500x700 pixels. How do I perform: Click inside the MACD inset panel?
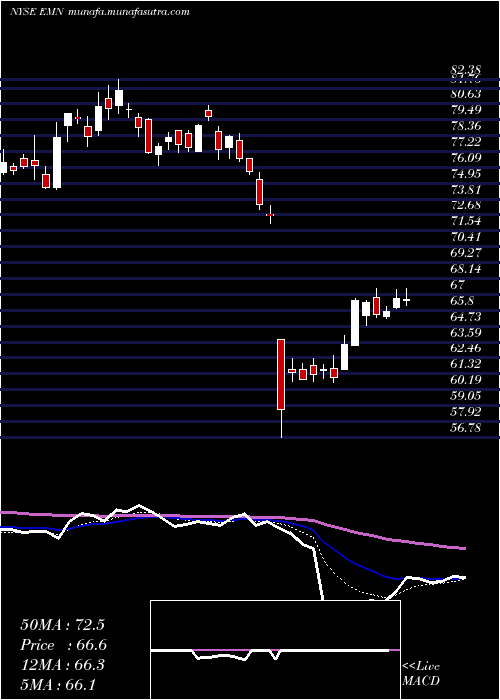(x=275, y=650)
